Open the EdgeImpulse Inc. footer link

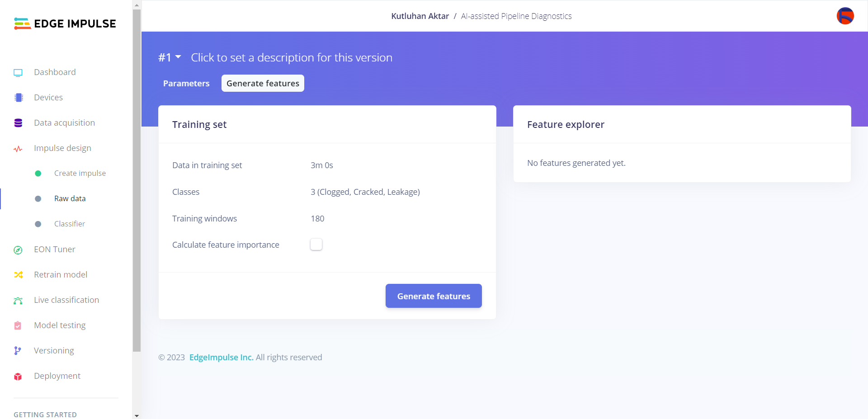tap(221, 357)
